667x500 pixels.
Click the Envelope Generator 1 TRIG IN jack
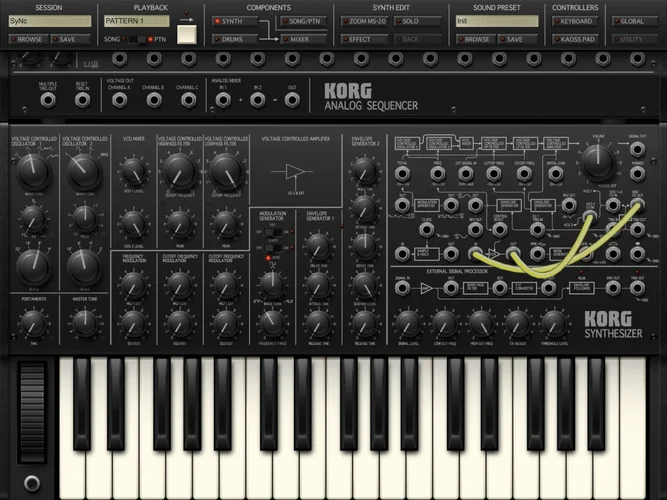pos(537,230)
